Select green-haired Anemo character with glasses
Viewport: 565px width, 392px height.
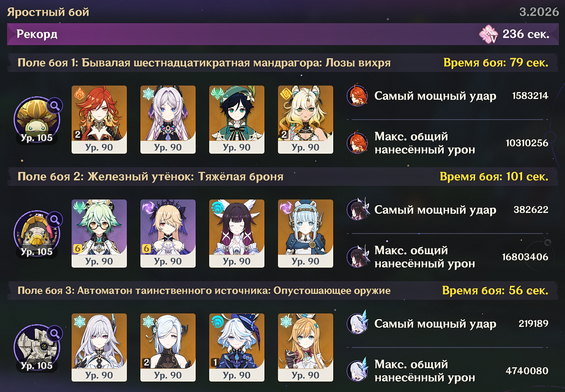click(99, 233)
